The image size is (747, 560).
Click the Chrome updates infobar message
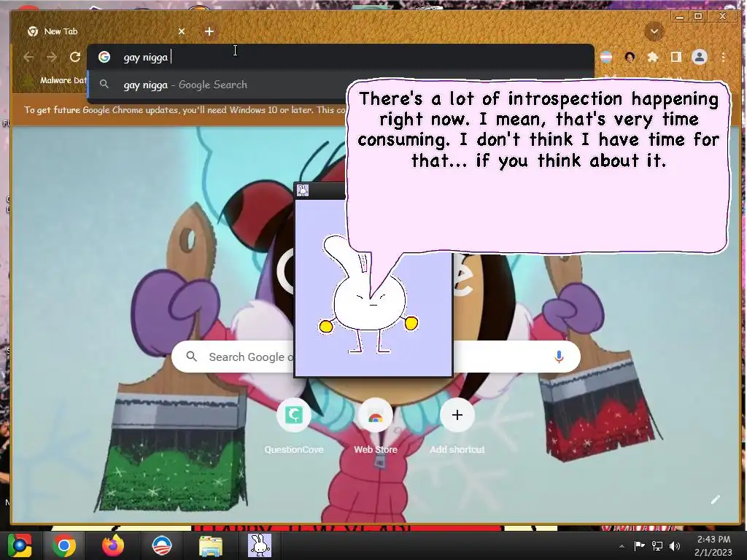(185, 110)
